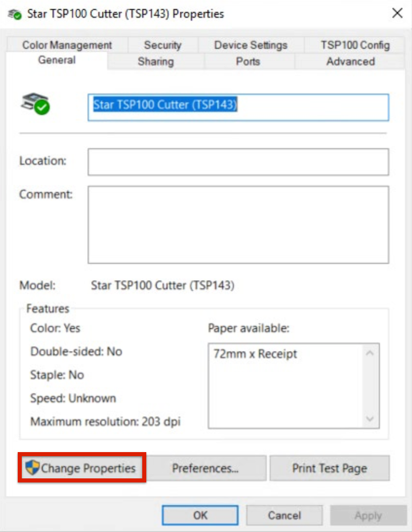Image resolution: width=412 pixels, height=532 pixels.
Task: Switch to the Color Management tab
Action: [67, 45]
